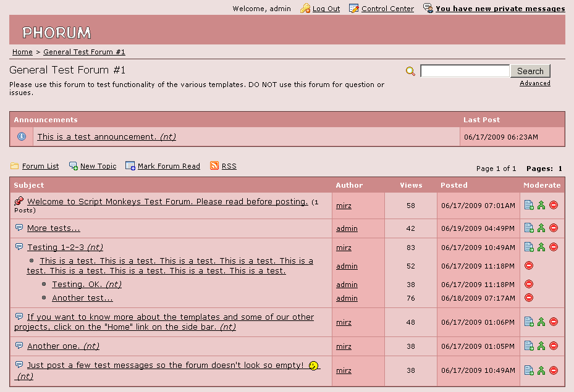Open the More tests... topic
Image resolution: width=574 pixels, height=392 pixels.
coord(54,228)
